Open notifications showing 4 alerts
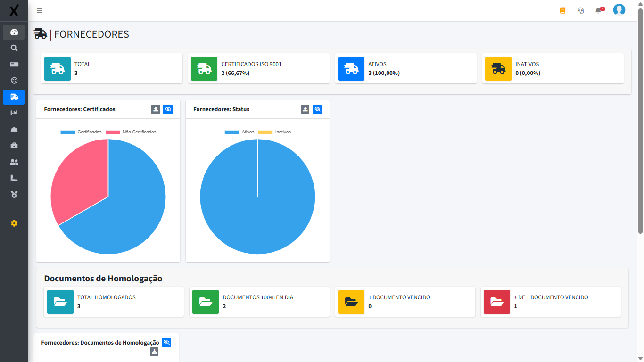 pos(598,10)
